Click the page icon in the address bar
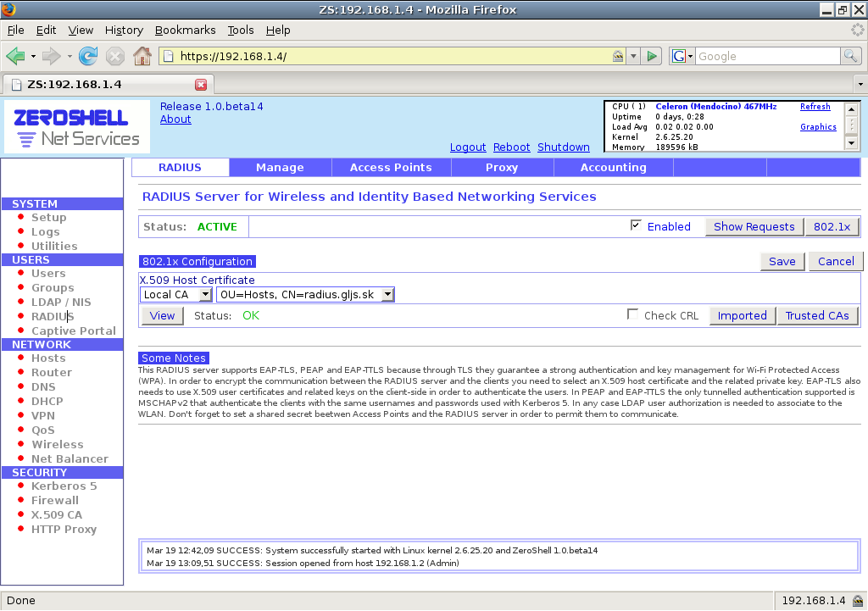 pos(169,56)
